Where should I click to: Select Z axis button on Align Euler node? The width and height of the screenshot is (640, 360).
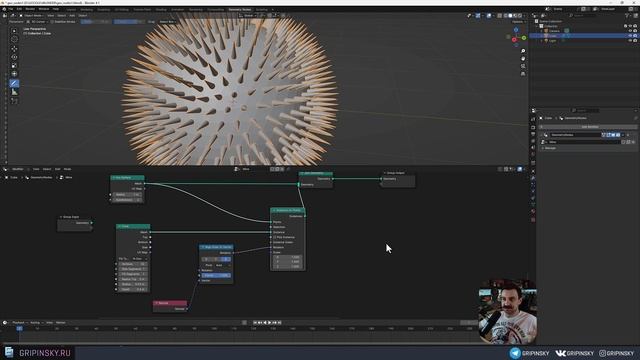(x=226, y=259)
